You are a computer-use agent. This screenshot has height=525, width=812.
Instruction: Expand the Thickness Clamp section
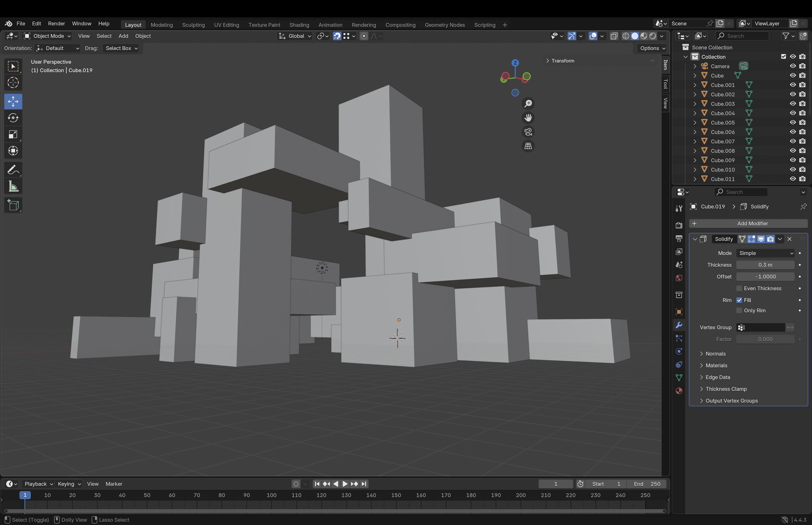[726, 389]
